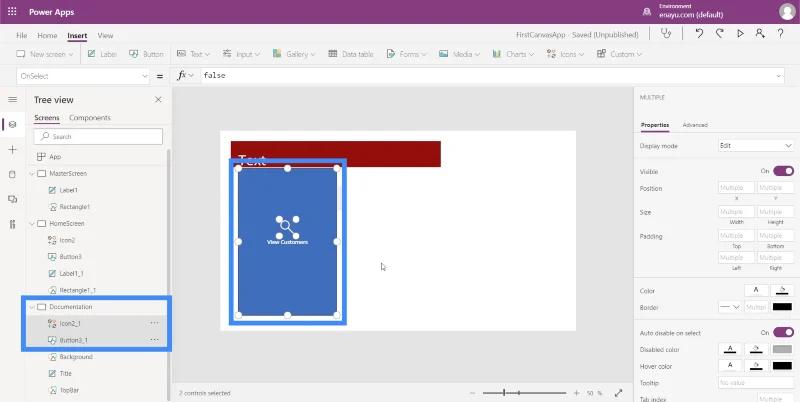Preview the app with Play icon

point(740,34)
